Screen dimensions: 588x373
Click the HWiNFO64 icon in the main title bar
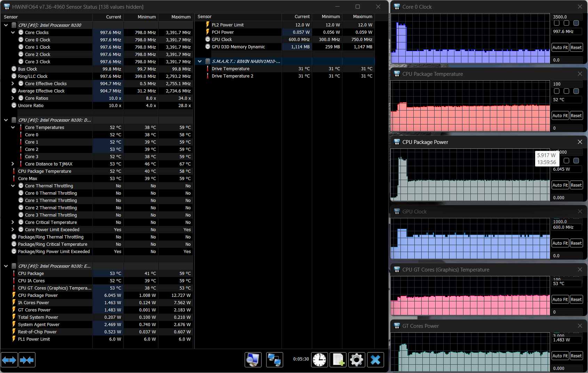7,7
